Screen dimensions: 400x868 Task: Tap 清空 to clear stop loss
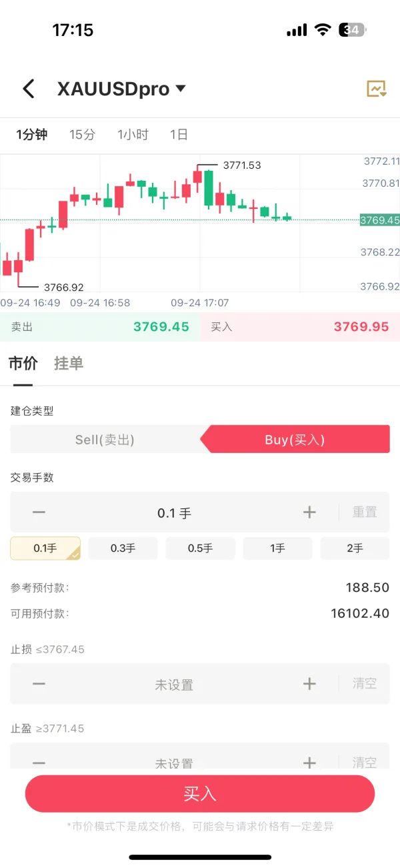tap(365, 684)
